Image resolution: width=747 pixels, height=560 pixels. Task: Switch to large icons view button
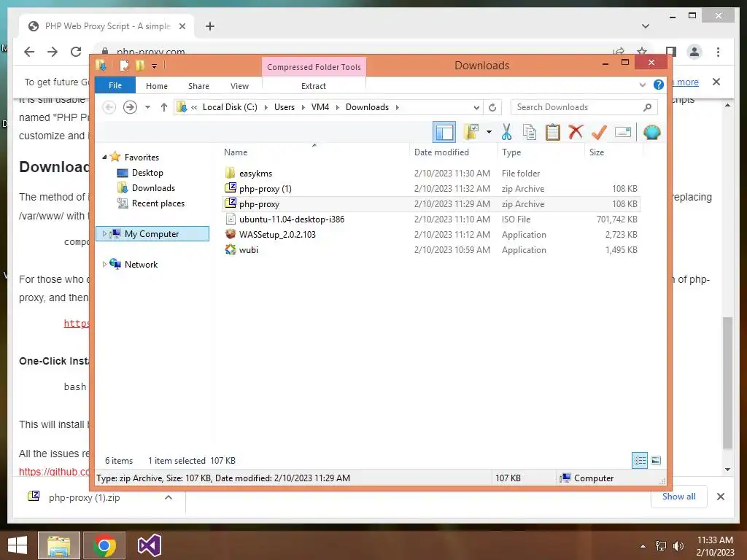coord(656,461)
